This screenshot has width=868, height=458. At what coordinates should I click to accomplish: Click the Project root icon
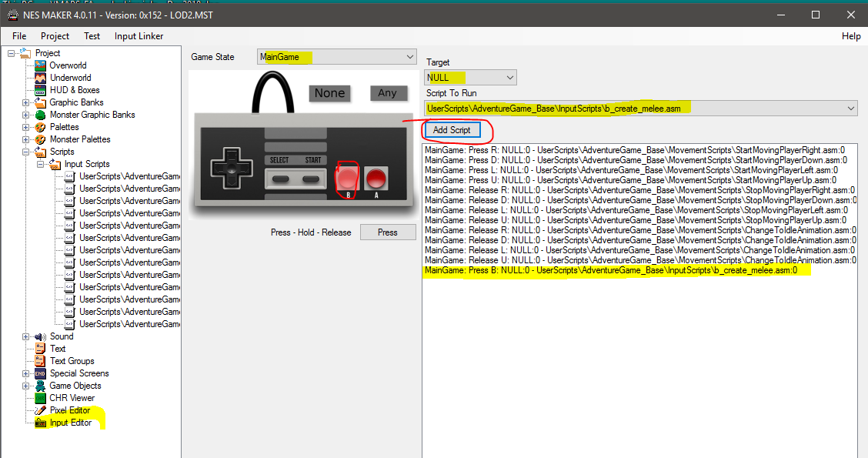tap(25, 53)
